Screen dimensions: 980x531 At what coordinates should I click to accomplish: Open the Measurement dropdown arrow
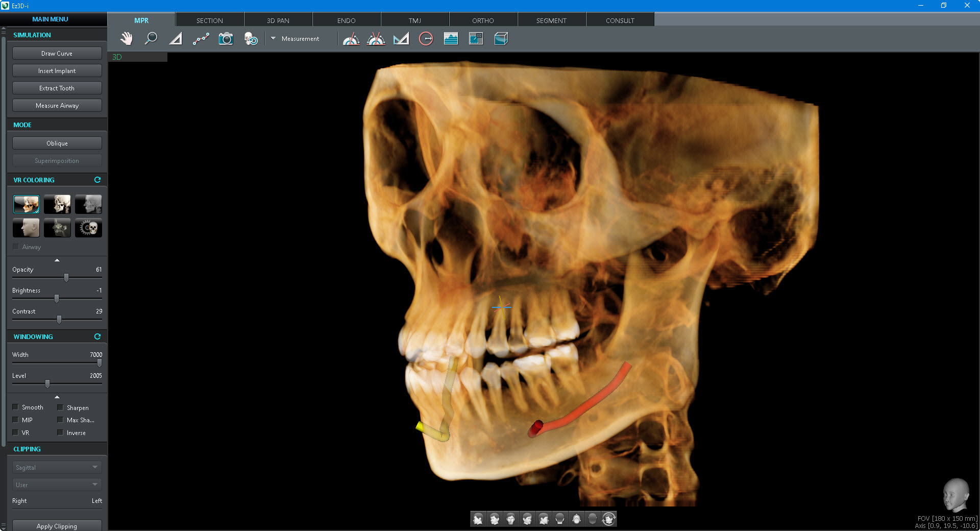click(273, 38)
